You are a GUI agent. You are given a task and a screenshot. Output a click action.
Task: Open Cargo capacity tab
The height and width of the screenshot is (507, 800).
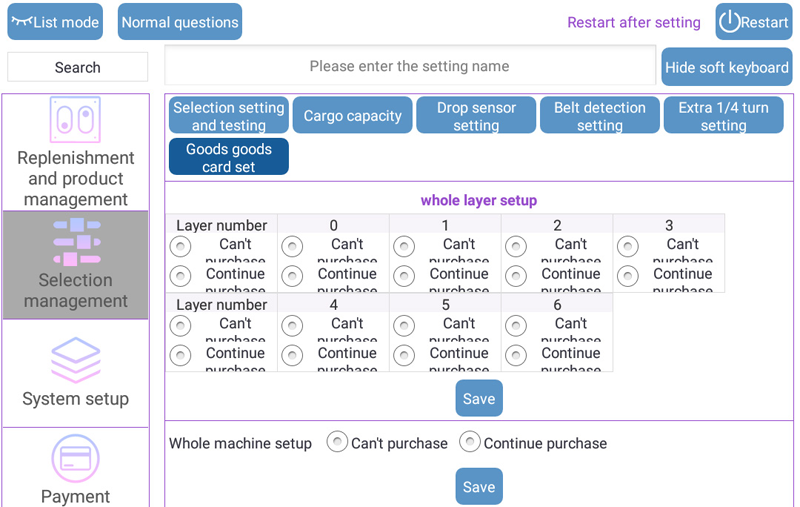tap(353, 116)
